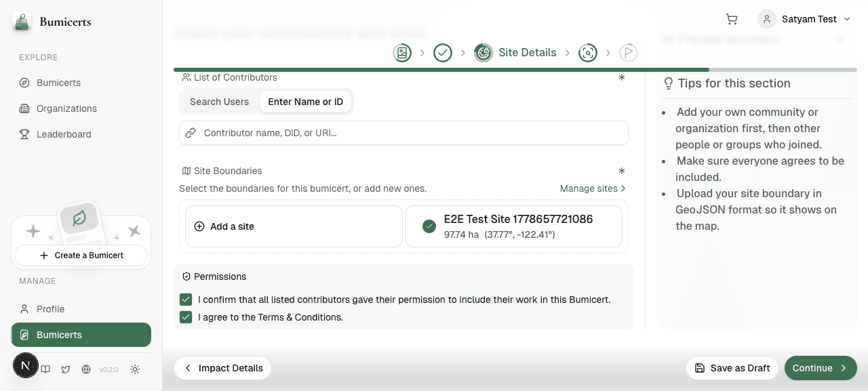Click the lightbulb icon beside Tips
Viewport: 868px width, 391px height.
[x=669, y=83]
